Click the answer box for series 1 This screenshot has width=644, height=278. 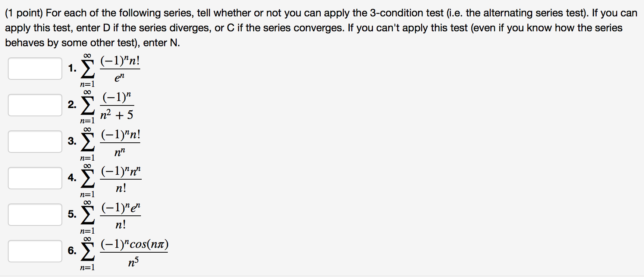pos(35,68)
